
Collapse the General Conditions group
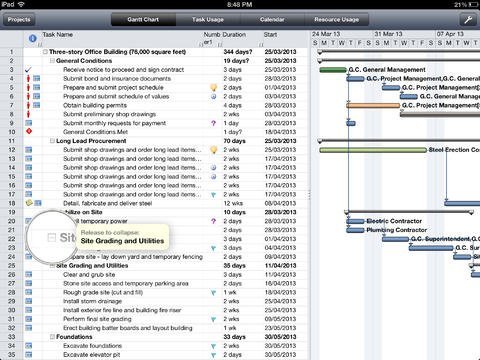coord(52,61)
